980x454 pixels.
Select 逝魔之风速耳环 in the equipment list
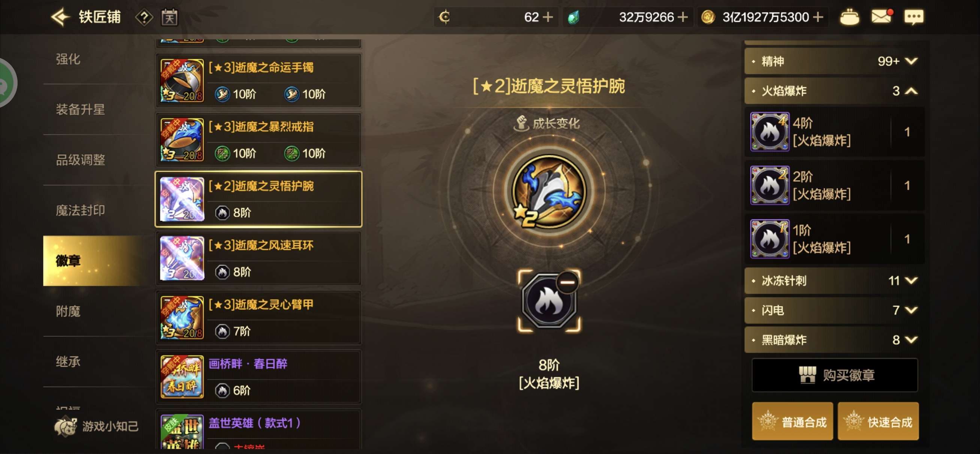click(258, 258)
